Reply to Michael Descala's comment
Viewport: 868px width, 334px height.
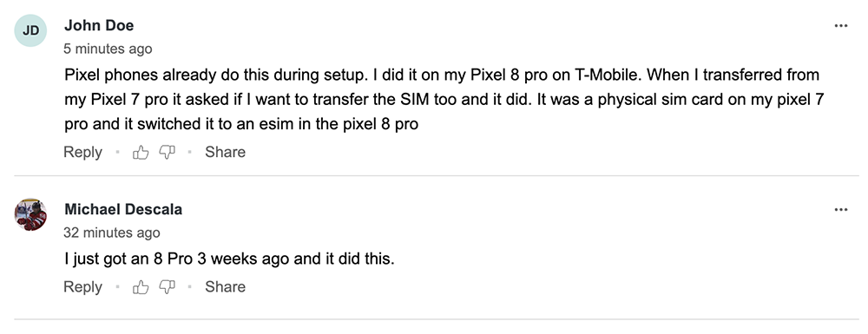[82, 287]
